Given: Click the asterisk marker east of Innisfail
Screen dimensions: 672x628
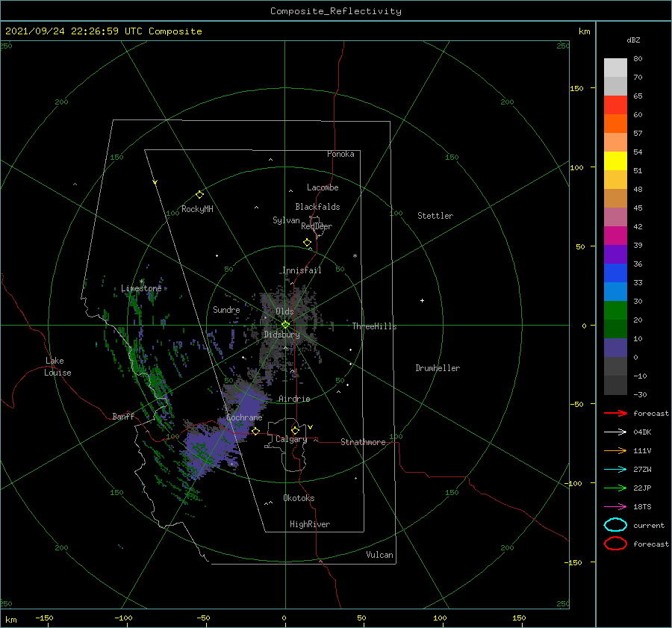Looking at the screenshot, I should [x=355, y=256].
